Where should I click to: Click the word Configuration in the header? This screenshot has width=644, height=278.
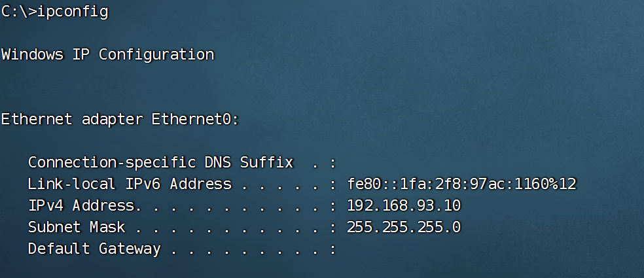pyautogui.click(x=156, y=54)
